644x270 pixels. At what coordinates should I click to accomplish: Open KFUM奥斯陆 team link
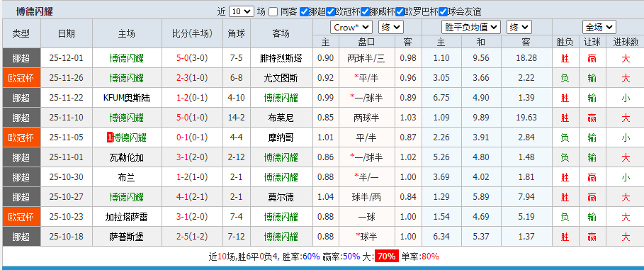(x=127, y=98)
